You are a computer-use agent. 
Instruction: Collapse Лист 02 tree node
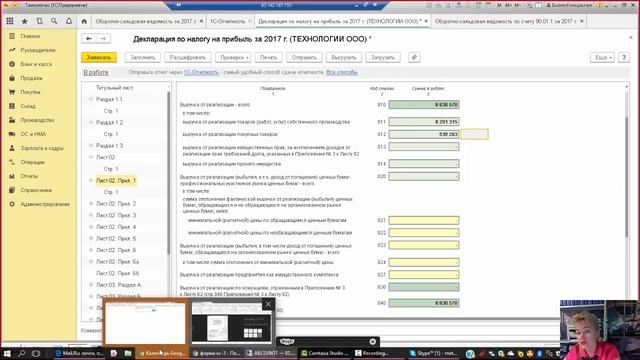91,157
